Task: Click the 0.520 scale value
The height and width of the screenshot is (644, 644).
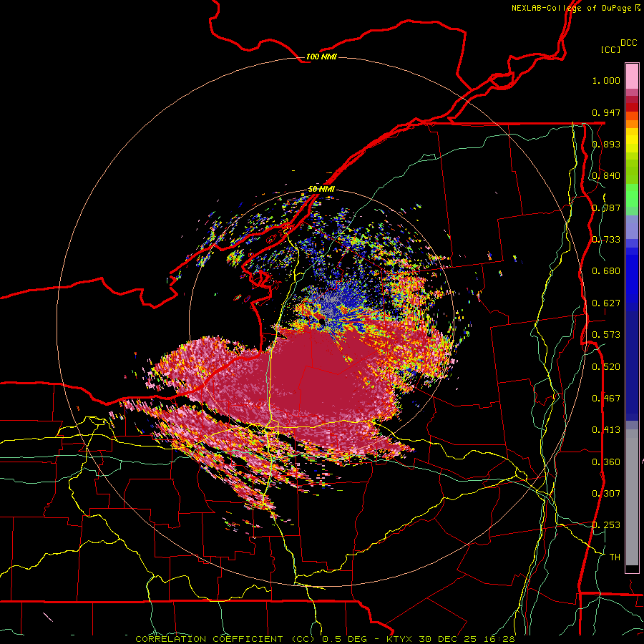Action: (606, 366)
